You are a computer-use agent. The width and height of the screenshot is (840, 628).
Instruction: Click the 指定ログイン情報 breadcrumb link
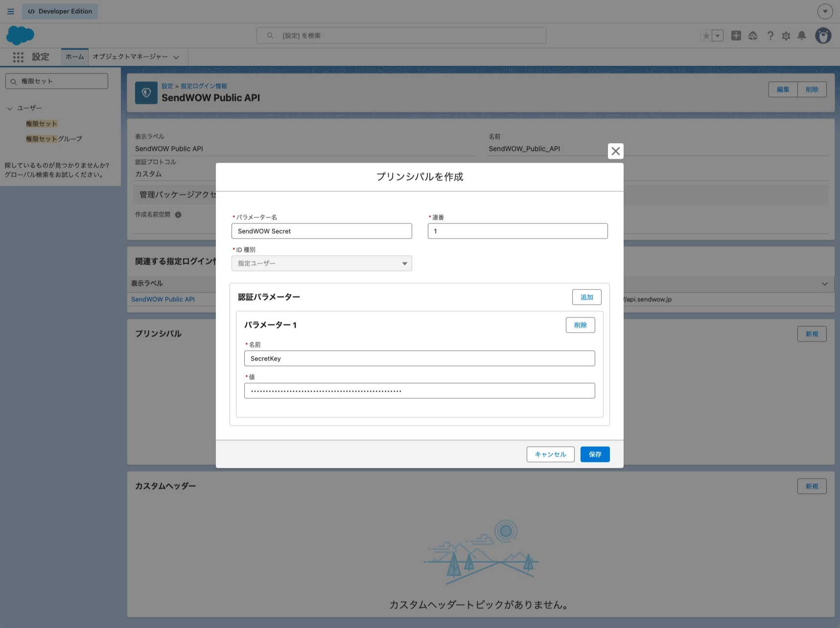tap(204, 86)
